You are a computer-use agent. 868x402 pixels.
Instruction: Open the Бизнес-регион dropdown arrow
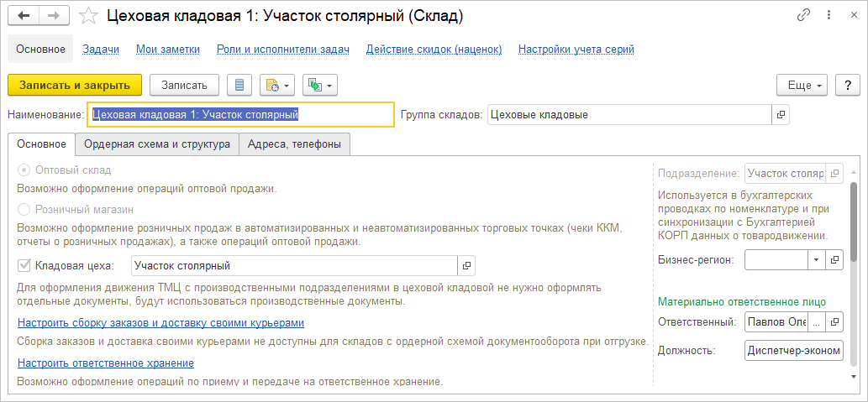point(815,260)
